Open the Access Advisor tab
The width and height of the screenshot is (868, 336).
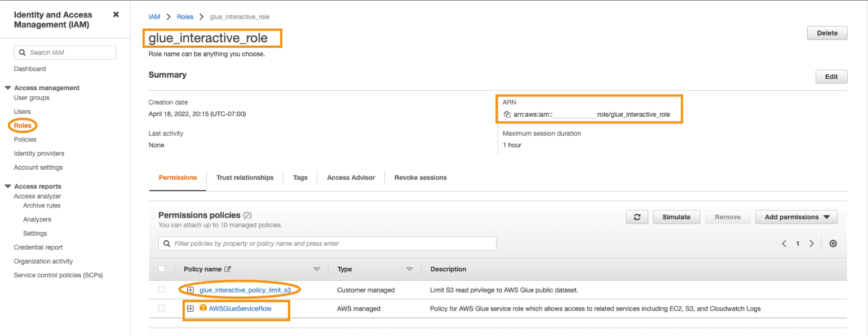[351, 178]
